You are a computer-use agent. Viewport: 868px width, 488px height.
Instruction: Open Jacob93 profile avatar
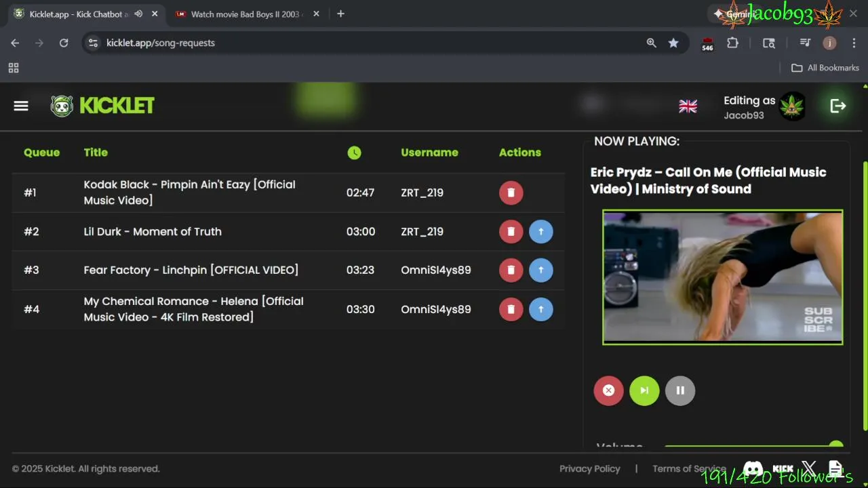[x=791, y=106]
